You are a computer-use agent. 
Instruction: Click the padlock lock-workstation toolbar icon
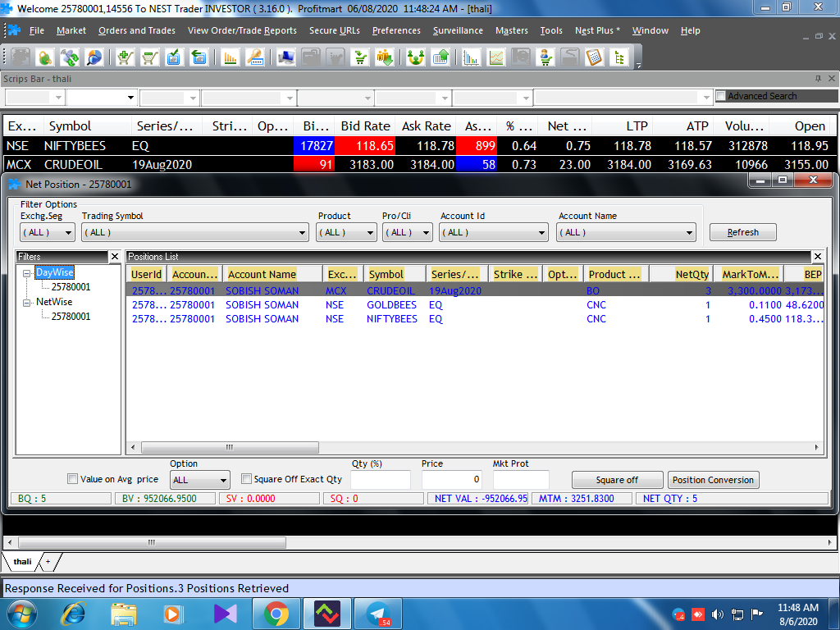pyautogui.click(x=45, y=57)
